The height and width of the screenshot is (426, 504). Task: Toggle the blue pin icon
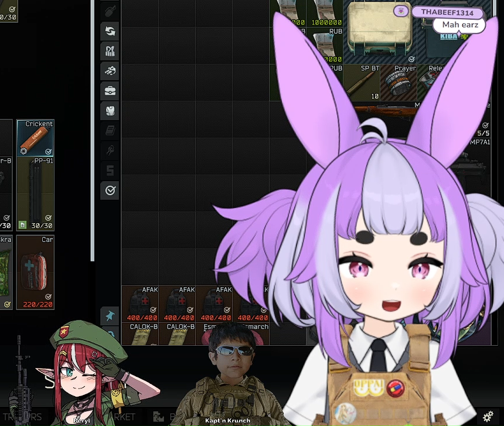[110, 315]
